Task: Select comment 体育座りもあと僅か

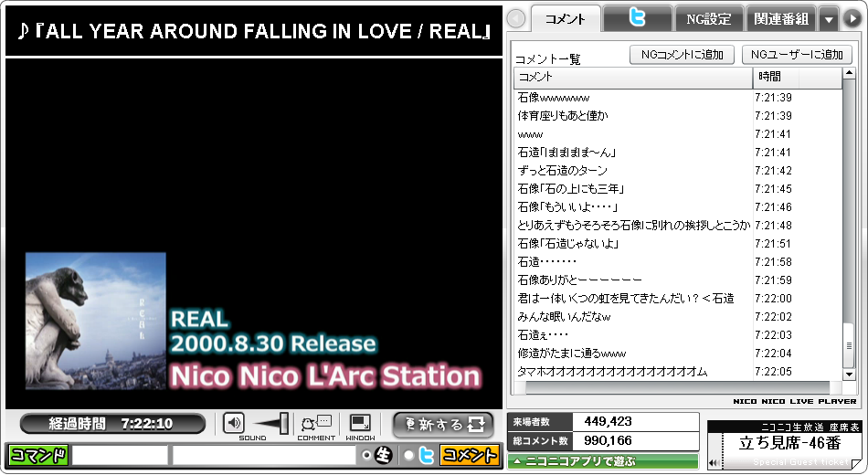Action: [563, 116]
